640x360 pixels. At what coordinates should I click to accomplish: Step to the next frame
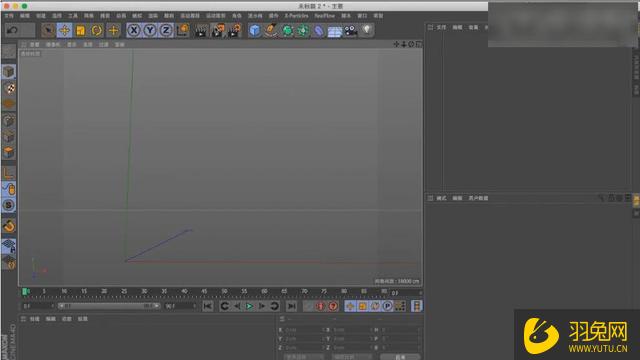click(x=262, y=306)
